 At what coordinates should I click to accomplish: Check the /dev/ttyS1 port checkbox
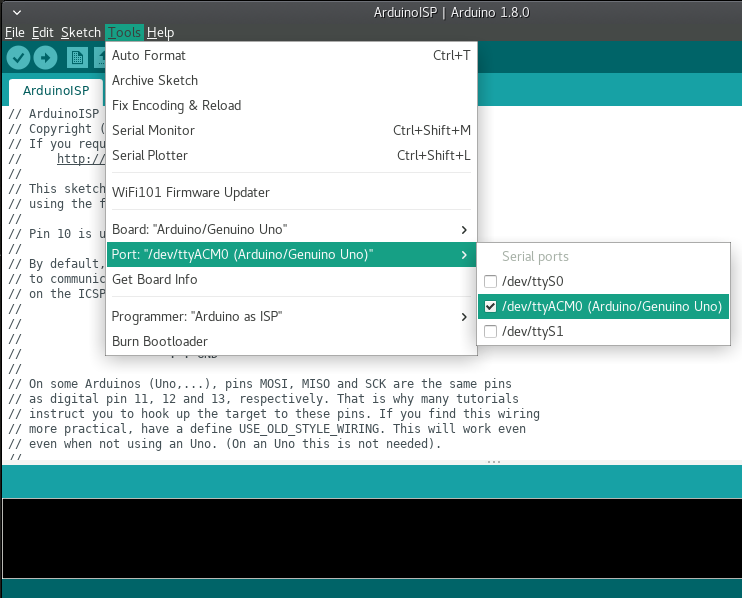point(490,332)
